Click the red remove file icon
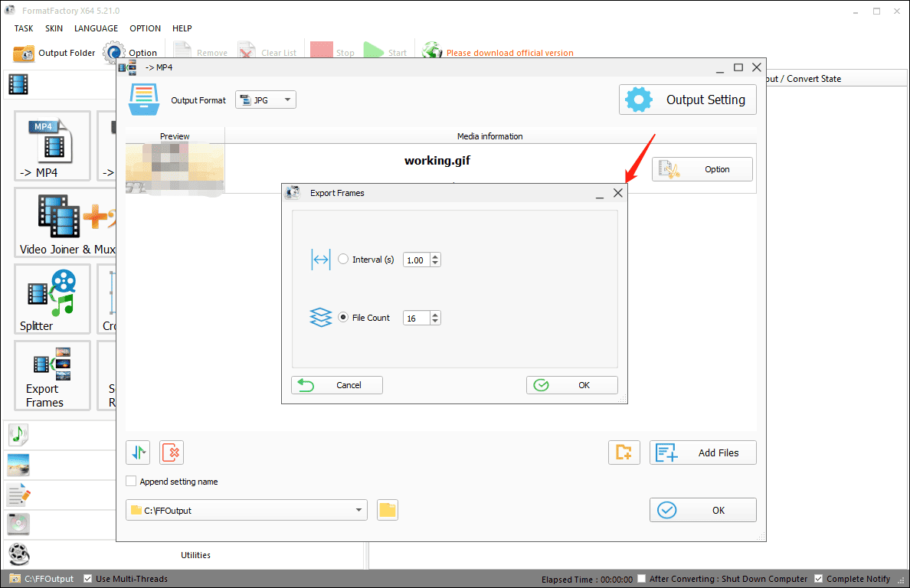Image resolution: width=910 pixels, height=588 pixels. pos(172,452)
